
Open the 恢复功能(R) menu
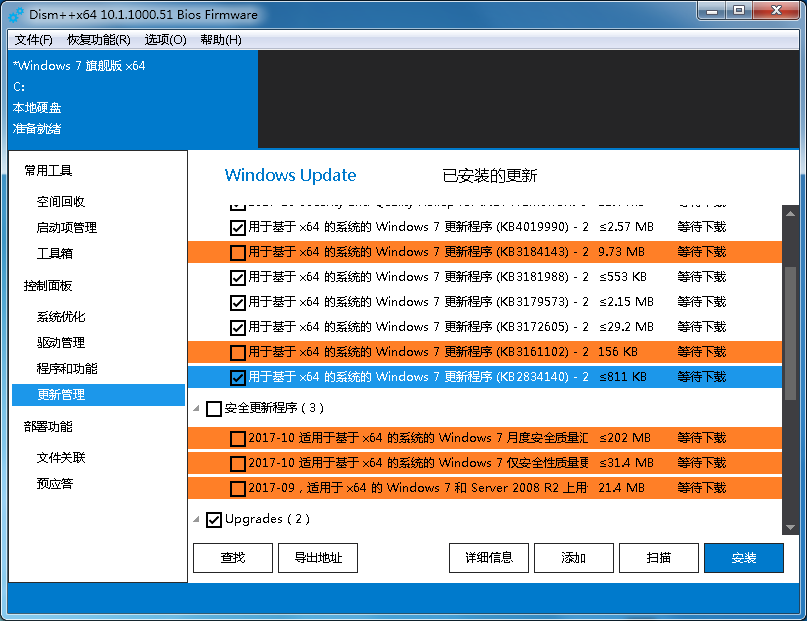click(99, 40)
